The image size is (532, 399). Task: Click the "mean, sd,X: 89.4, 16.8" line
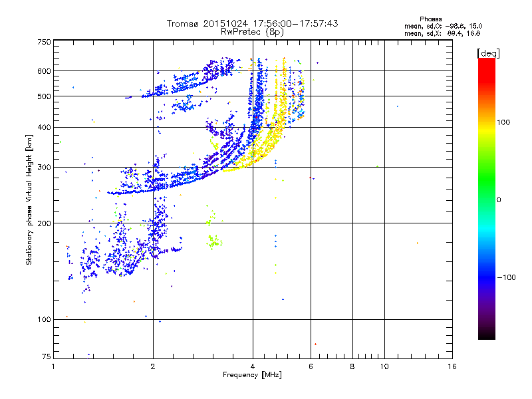442,33
